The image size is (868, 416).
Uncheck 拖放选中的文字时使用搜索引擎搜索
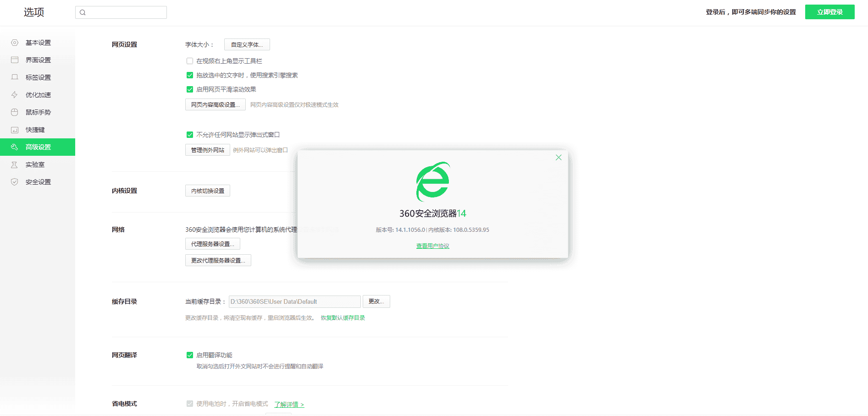tap(190, 75)
